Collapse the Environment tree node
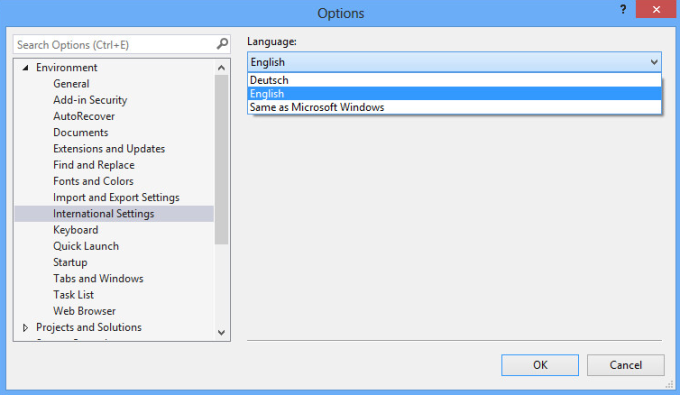Screen dimensions: 680x395 click(26, 68)
